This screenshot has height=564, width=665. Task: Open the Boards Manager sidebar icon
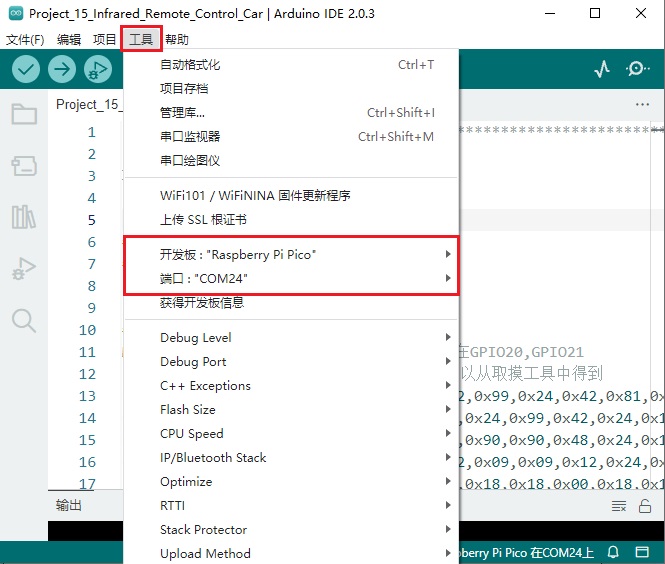point(24,165)
